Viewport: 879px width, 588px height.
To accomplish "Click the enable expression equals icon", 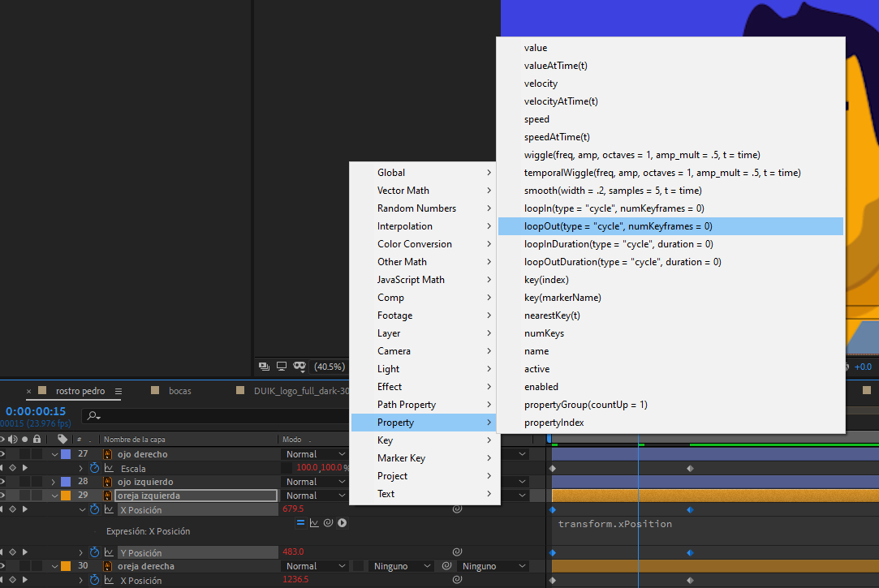I will coord(300,523).
